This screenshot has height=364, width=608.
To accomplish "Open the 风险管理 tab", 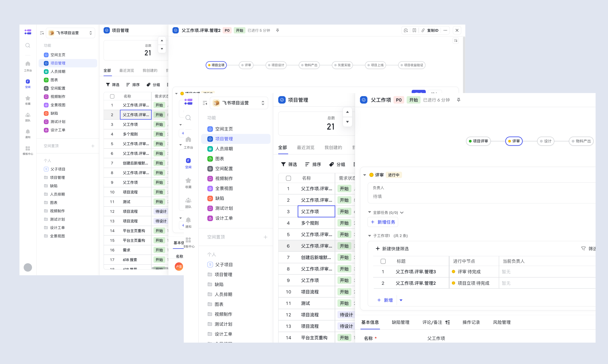I will pyautogui.click(x=502, y=322).
